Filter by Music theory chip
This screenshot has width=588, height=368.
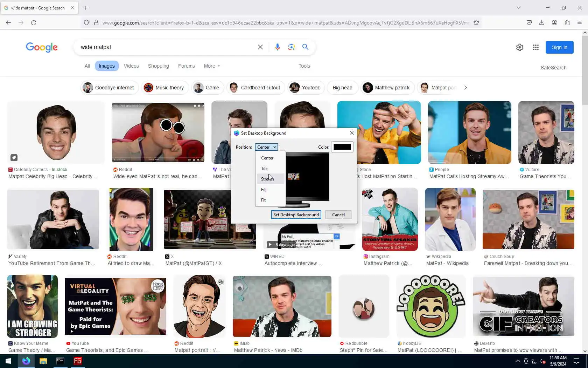click(x=165, y=88)
